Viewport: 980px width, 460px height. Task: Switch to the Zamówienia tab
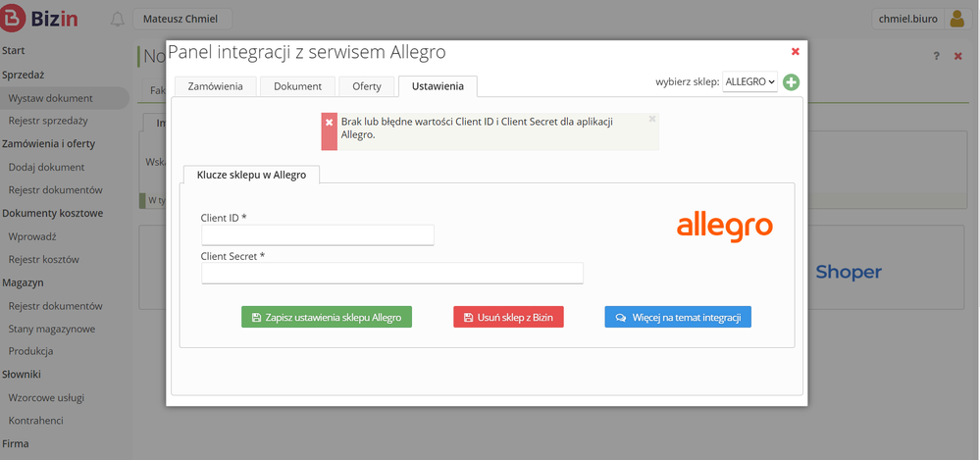tap(215, 86)
